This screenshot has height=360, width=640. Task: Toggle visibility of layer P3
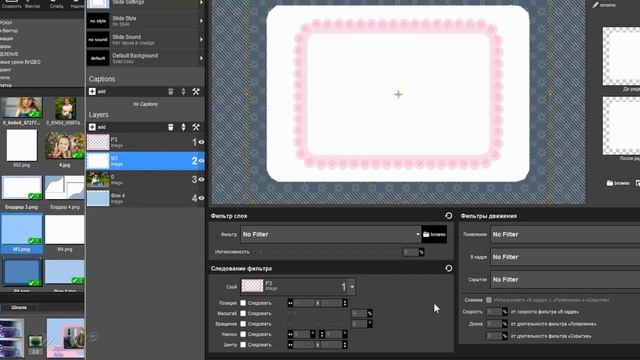tap(201, 142)
